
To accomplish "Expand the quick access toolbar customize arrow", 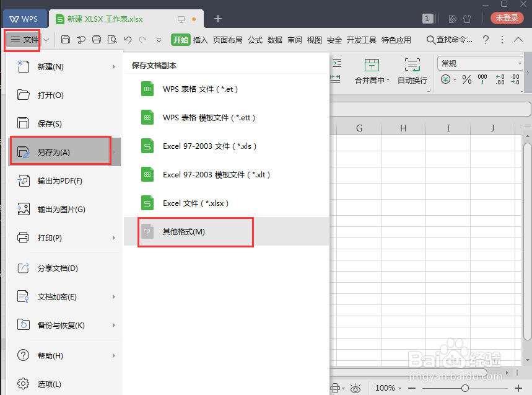I will click(159, 40).
